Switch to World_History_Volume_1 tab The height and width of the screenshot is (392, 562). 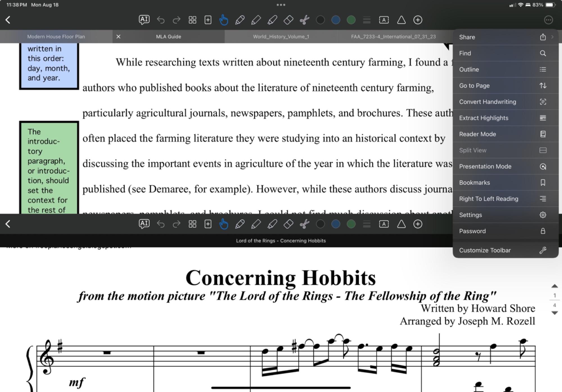pyautogui.click(x=281, y=37)
